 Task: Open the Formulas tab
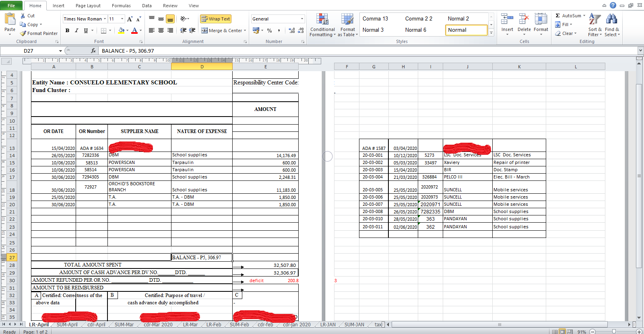click(x=121, y=6)
